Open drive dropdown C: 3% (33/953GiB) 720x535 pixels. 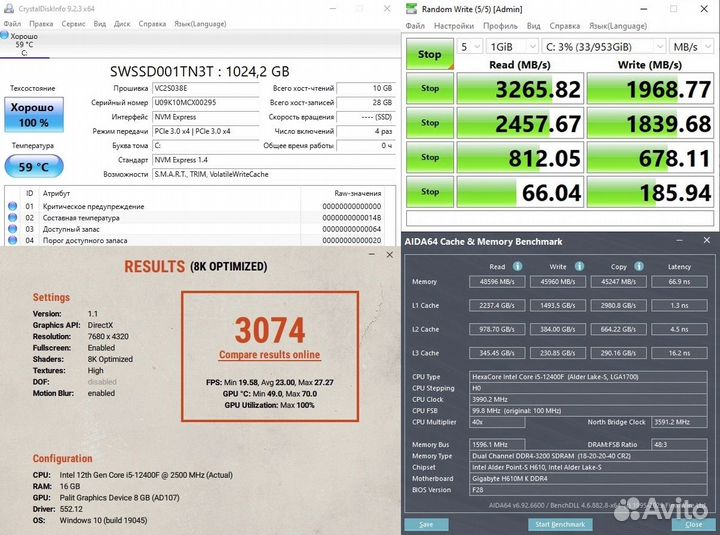pyautogui.click(x=603, y=47)
